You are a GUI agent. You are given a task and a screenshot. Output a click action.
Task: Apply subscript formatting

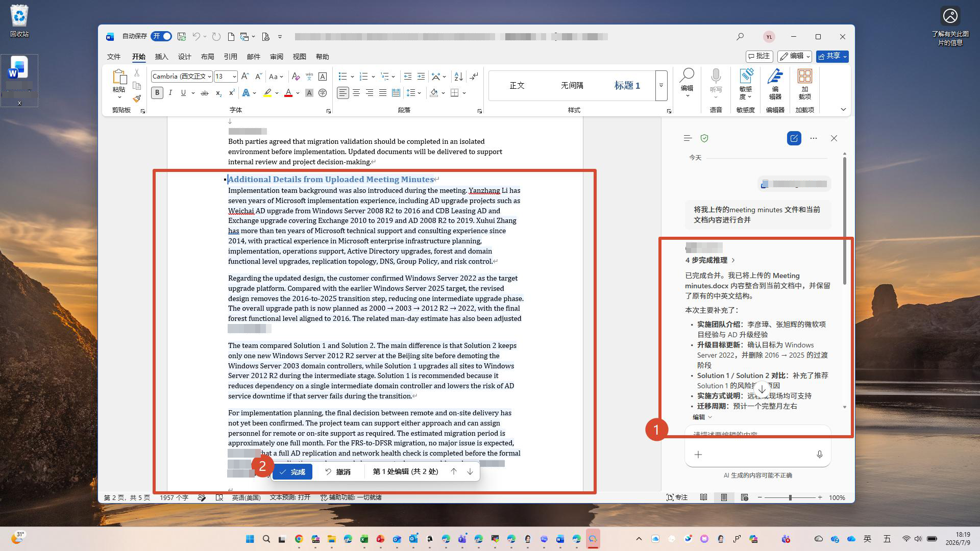pyautogui.click(x=218, y=93)
